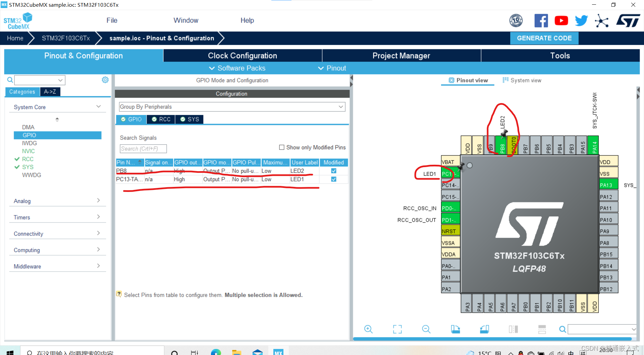The width and height of the screenshot is (644, 355).
Task: Open pin search dropdown below chip
Action: point(602,329)
